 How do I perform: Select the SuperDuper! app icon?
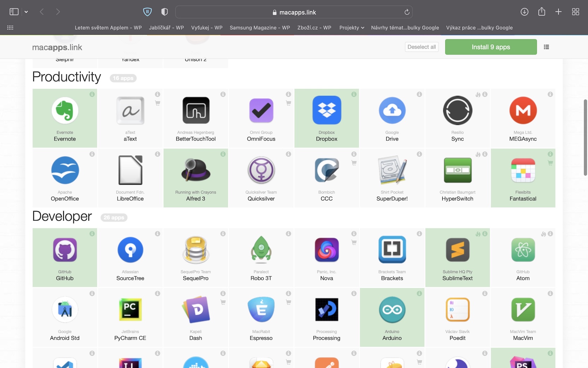pyautogui.click(x=392, y=170)
